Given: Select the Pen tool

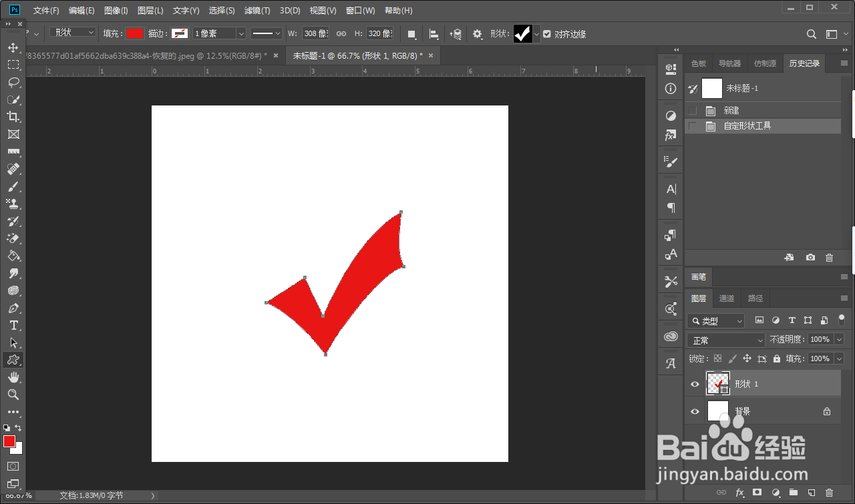Looking at the screenshot, I should [13, 308].
